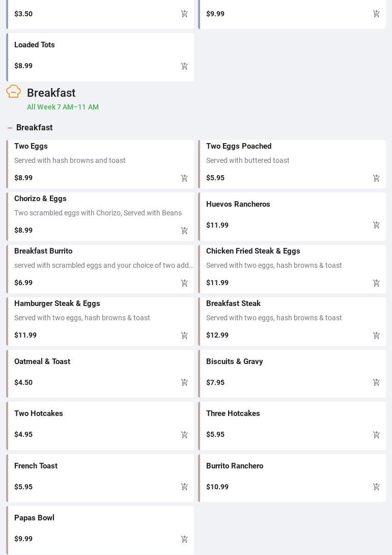Add Loaded Tots to cart
Viewport: 392px width, 555px height.
click(x=184, y=66)
